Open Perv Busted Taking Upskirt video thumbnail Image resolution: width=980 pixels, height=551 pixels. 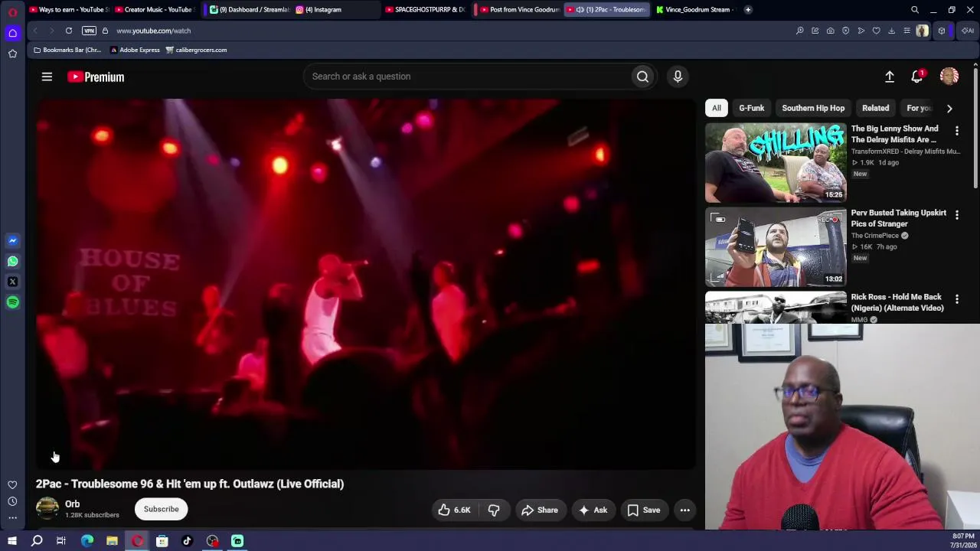point(776,246)
